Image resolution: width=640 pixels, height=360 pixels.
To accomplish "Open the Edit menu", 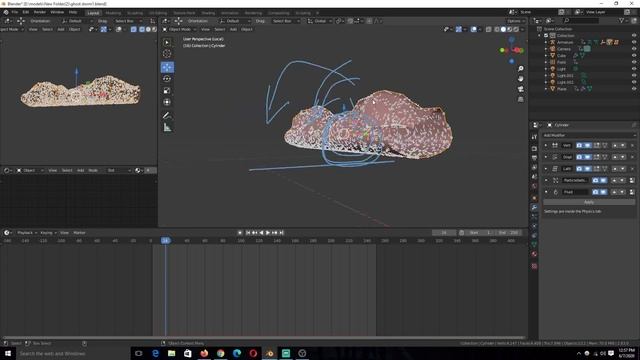I will pyautogui.click(x=26, y=12).
